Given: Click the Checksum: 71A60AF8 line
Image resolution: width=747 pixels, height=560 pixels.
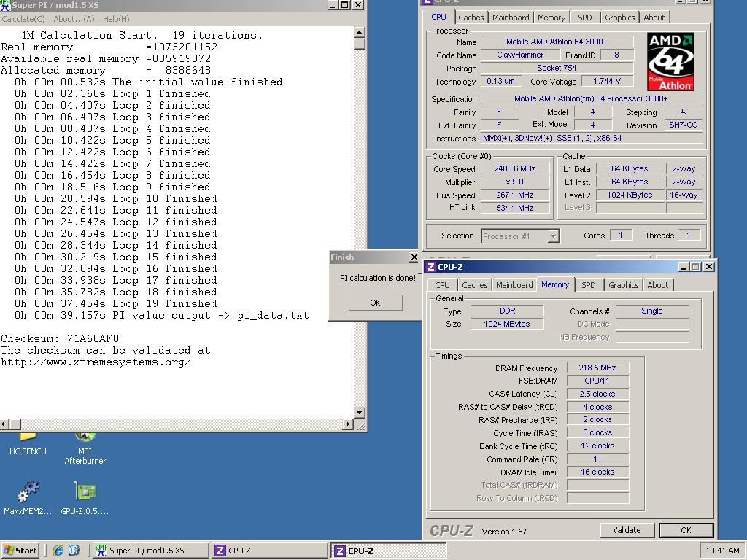Looking at the screenshot, I should tap(60, 338).
